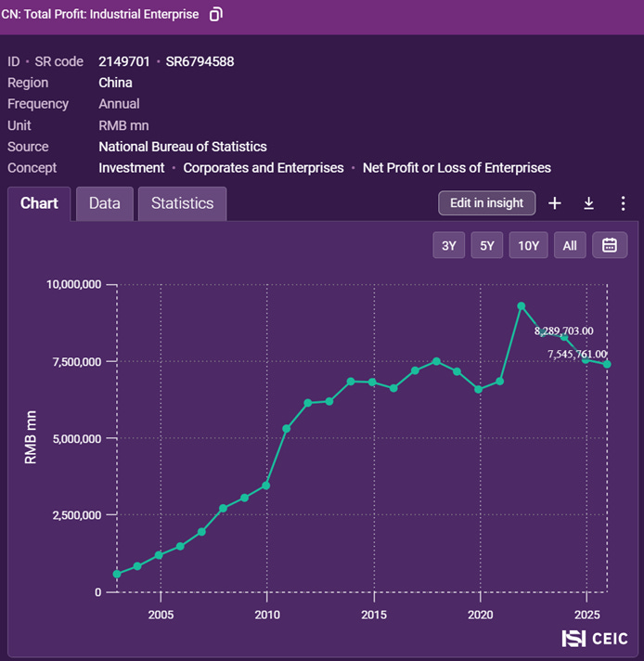Screen dimensions: 644x661
Task: Add the series with the plus icon
Action: pyautogui.click(x=555, y=203)
